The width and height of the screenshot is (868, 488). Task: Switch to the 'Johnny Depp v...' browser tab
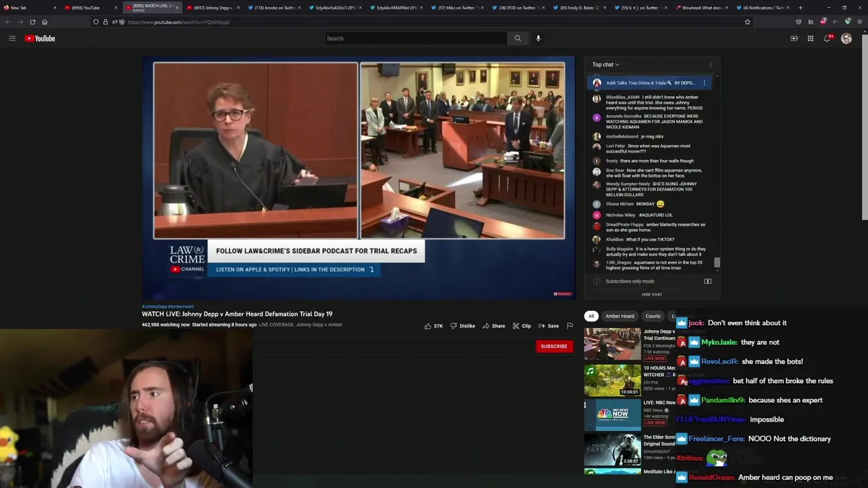coord(212,7)
